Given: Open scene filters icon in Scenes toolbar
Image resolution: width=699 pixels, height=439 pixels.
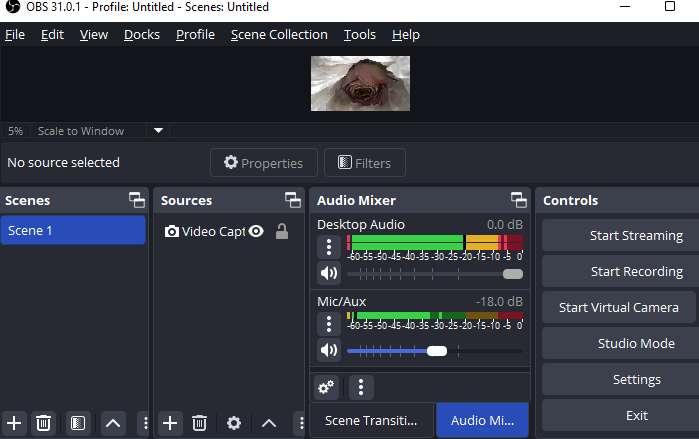Looking at the screenshot, I should [78, 423].
